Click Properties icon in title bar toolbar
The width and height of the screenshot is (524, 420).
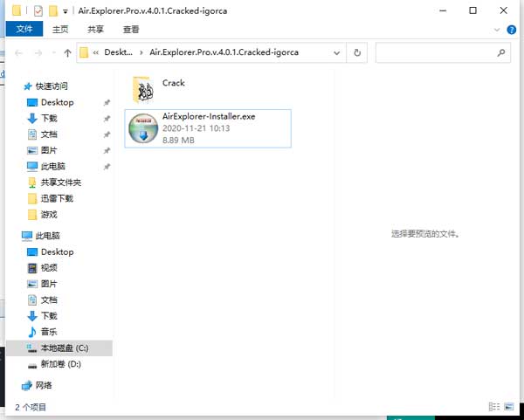[x=38, y=11]
